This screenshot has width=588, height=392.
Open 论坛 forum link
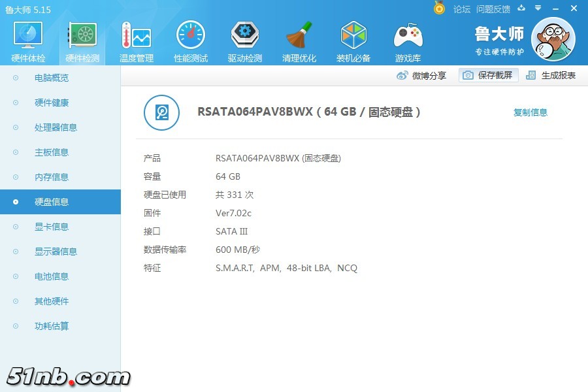pyautogui.click(x=462, y=9)
